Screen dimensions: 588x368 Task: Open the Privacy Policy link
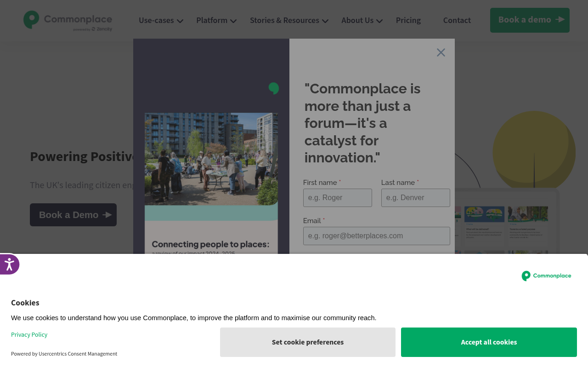[29, 334]
